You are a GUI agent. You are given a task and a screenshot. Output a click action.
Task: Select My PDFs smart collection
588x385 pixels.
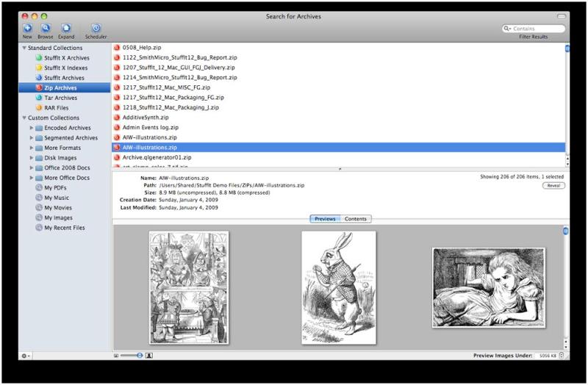[57, 187]
